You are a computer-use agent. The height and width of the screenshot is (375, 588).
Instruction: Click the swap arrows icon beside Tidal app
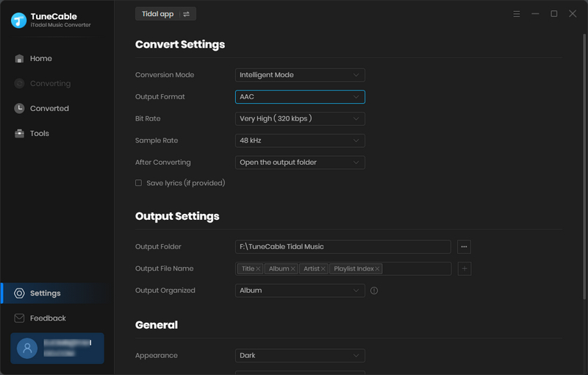(x=187, y=14)
